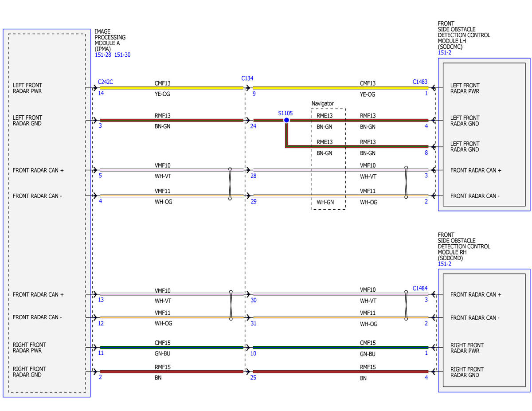Viewport: 532px width, 411px height.
Task: Open 151-2 link under SODCMC module
Action: coord(445,53)
